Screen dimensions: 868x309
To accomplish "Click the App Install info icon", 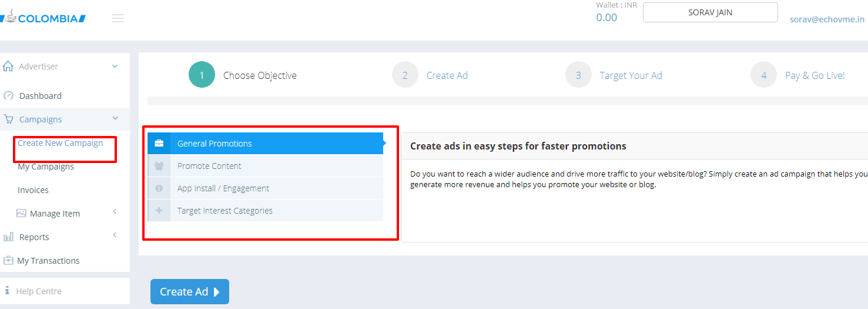I will pyautogui.click(x=159, y=188).
